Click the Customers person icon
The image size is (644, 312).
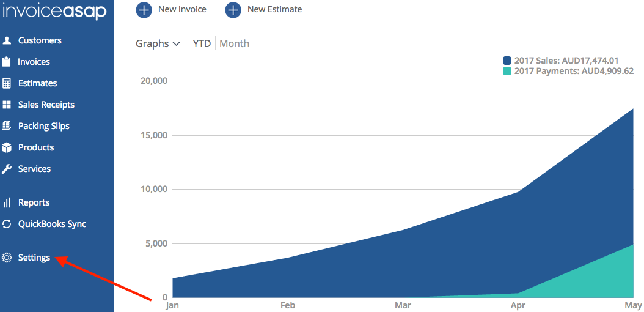coord(7,40)
